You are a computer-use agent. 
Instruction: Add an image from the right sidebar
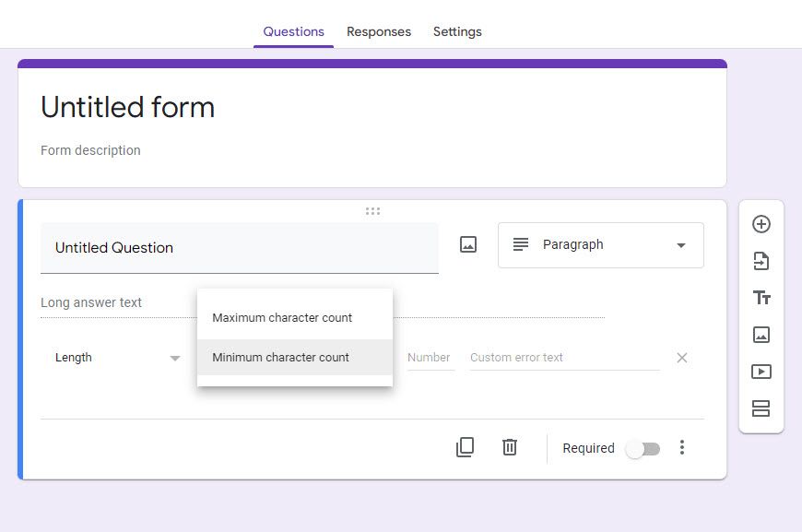[x=761, y=335]
